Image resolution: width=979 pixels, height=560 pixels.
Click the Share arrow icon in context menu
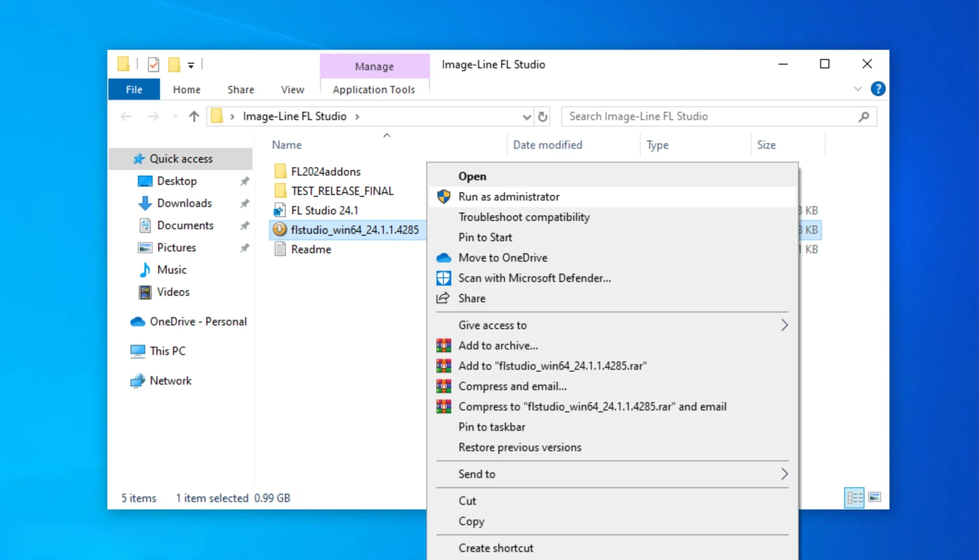(443, 298)
